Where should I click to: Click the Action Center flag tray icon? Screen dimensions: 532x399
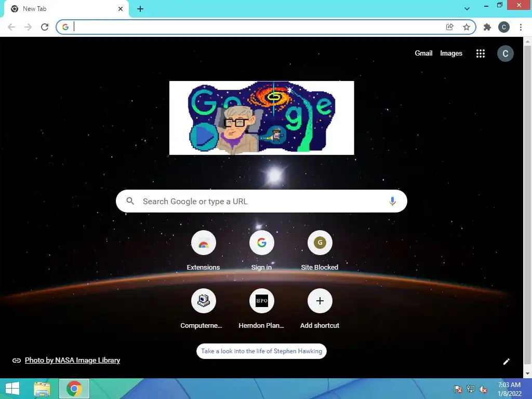(x=458, y=389)
